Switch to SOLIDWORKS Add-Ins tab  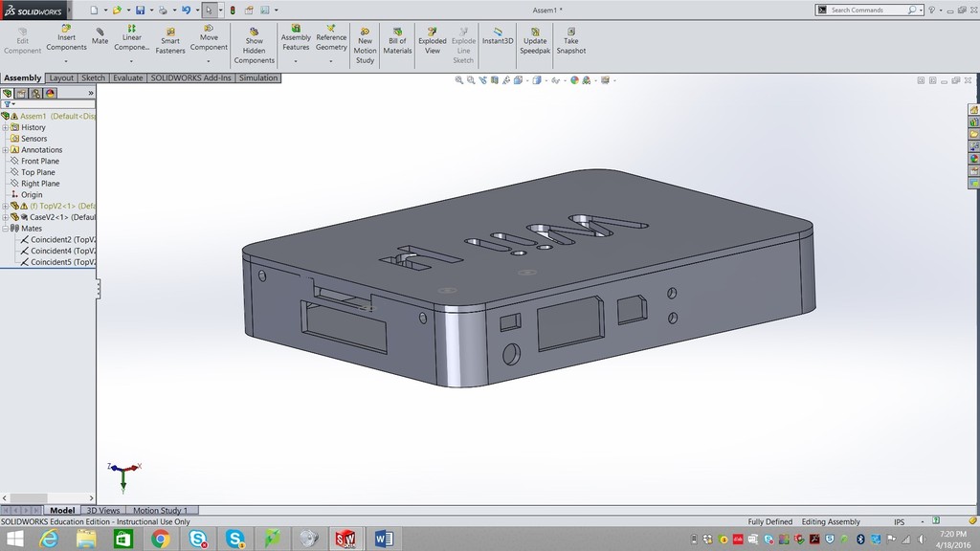tap(190, 78)
